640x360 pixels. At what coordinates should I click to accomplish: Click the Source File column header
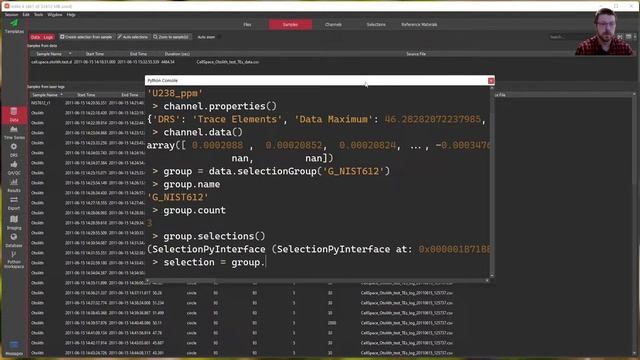click(416, 54)
